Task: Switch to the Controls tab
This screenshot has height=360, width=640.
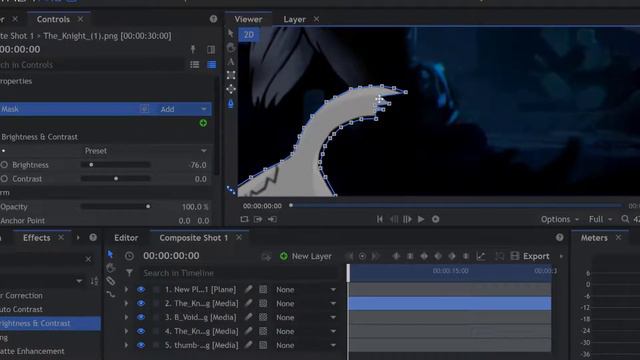Action: coord(53,19)
